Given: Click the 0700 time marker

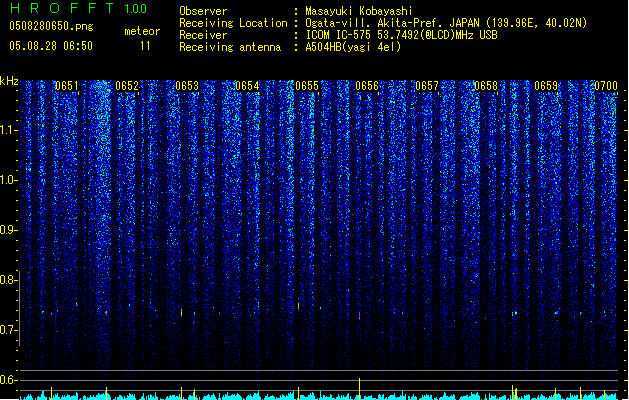Looking at the screenshot, I should click(606, 86).
